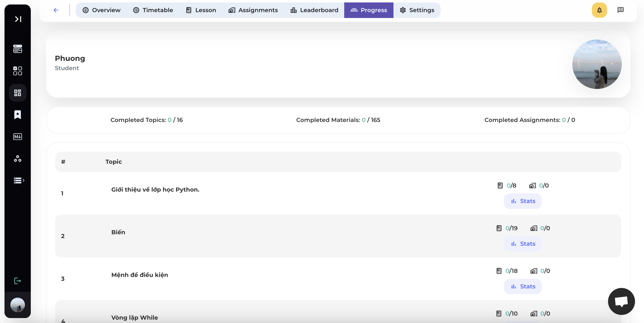Open the three-dots cluster sidebar icon
Viewport: 644px width, 323px height.
click(x=18, y=159)
